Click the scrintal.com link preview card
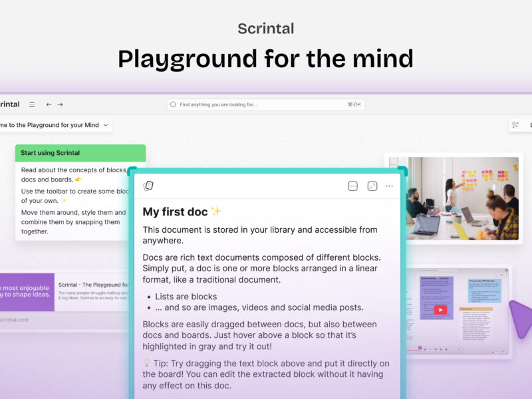532x399 pixels. (x=66, y=319)
